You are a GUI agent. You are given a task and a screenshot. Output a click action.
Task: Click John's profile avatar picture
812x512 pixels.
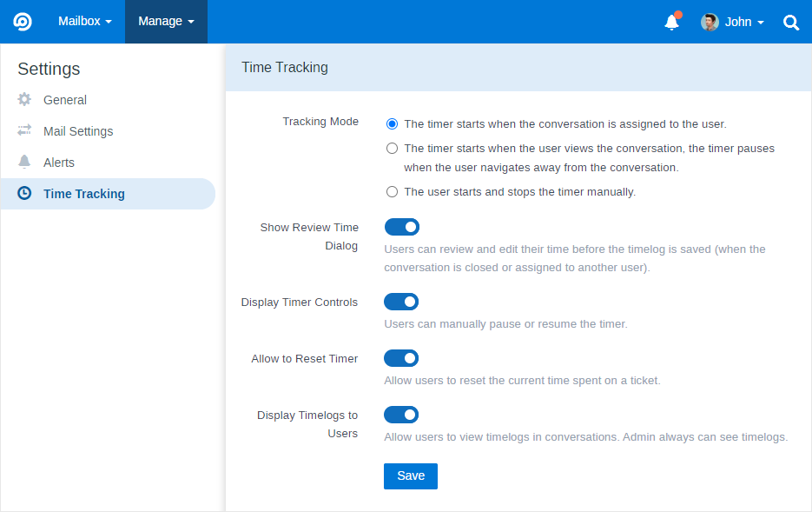[710, 22]
